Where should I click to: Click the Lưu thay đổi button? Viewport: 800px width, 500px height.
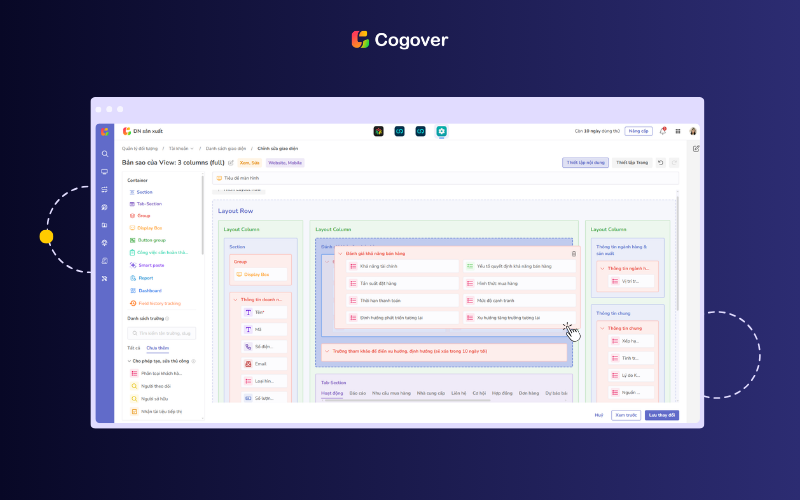[661, 415]
